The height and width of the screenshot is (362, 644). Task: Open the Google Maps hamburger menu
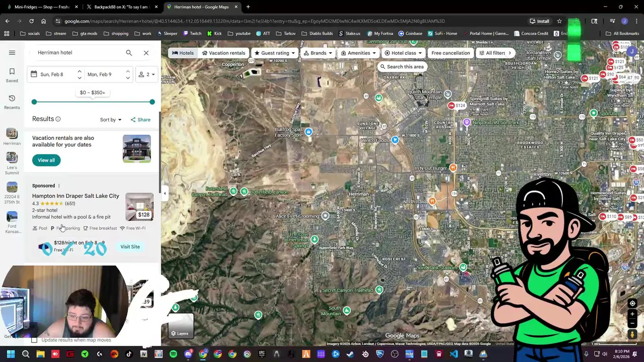coord(12,52)
